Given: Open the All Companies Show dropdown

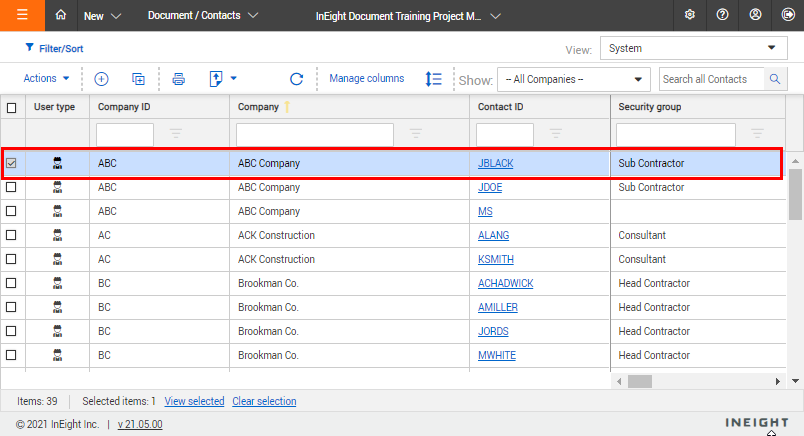Looking at the screenshot, I should (574, 80).
